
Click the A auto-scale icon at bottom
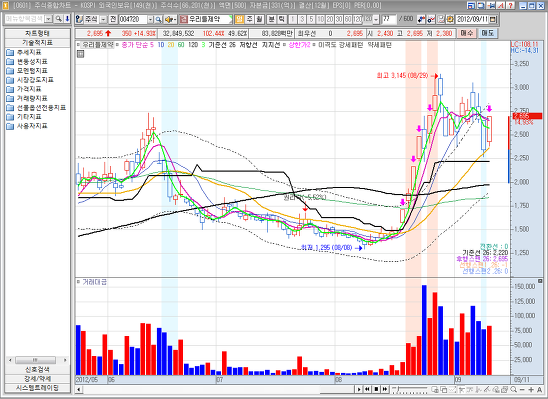pyautogui.click(x=540, y=389)
